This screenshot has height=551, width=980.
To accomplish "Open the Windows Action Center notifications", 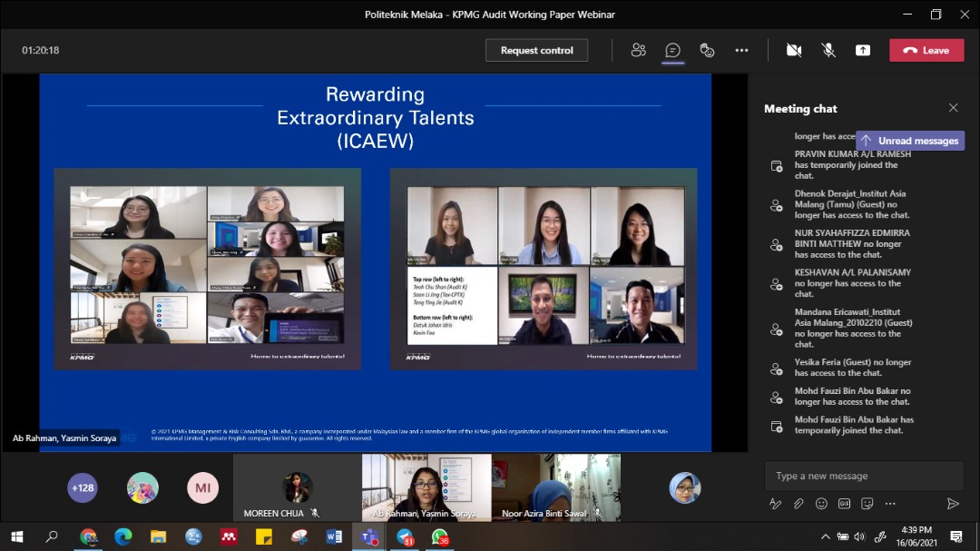I will (x=955, y=536).
